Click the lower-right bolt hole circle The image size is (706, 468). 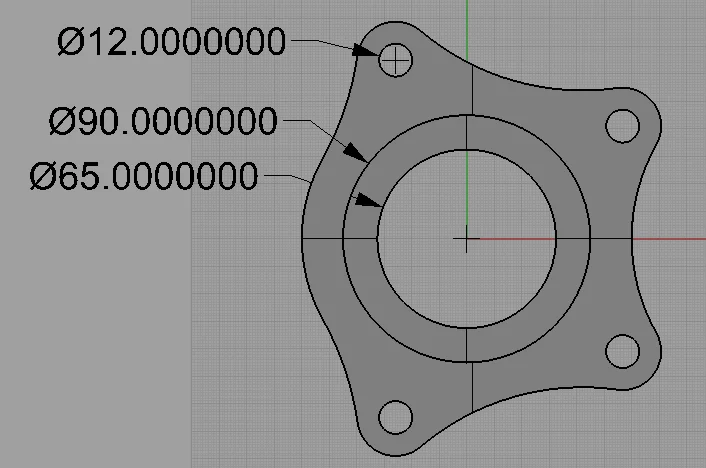tap(623, 351)
